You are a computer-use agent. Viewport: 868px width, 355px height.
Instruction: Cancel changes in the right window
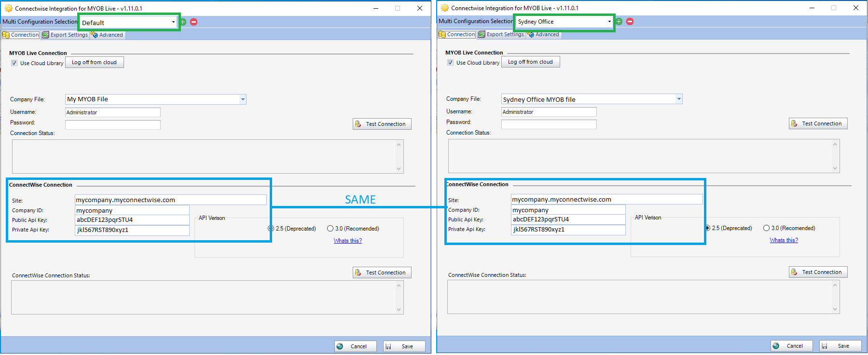click(791, 346)
